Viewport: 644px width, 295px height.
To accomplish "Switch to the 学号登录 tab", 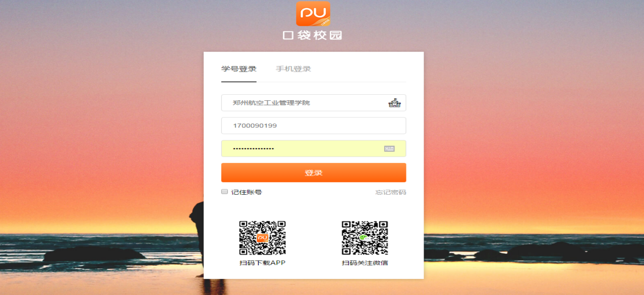I will (x=239, y=69).
